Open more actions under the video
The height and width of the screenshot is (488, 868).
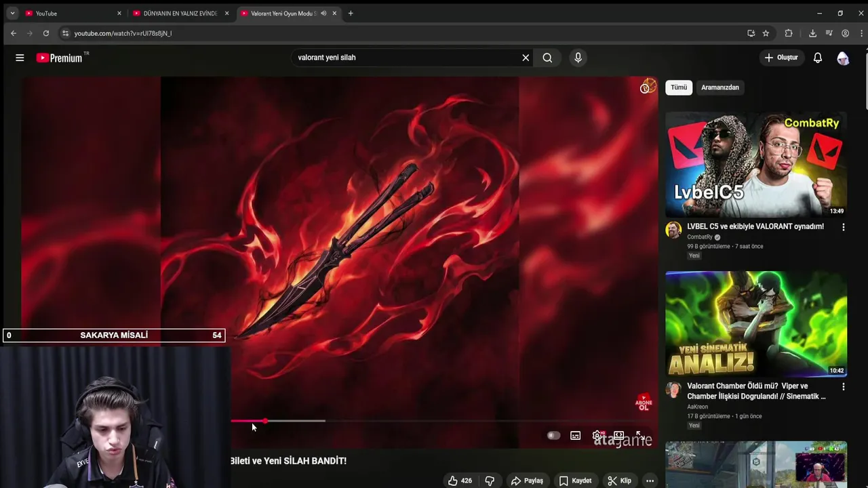[650, 481]
